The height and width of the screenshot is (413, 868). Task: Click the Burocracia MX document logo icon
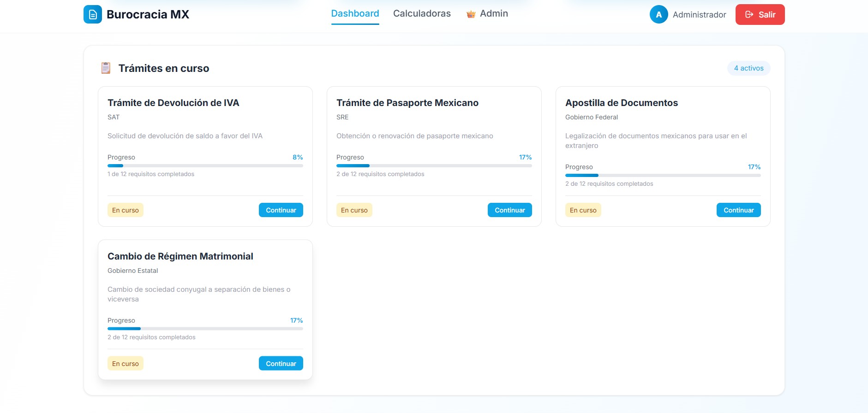click(x=93, y=14)
